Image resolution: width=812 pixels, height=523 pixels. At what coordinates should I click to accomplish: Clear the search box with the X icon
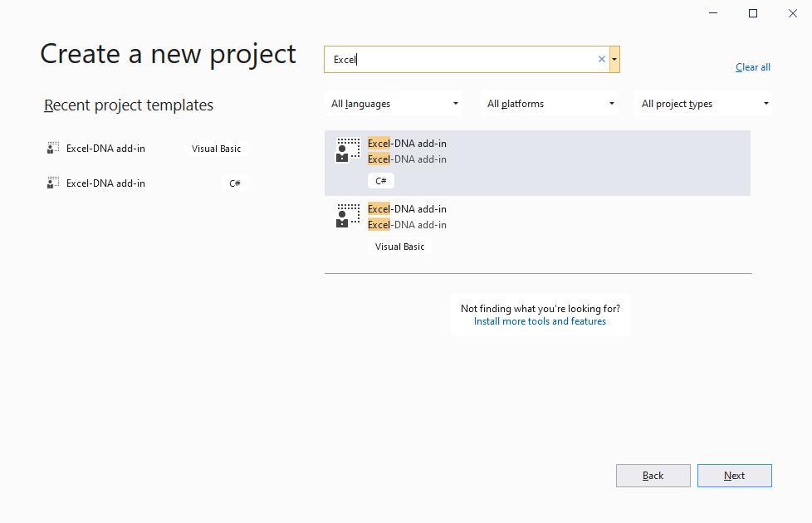pos(601,59)
